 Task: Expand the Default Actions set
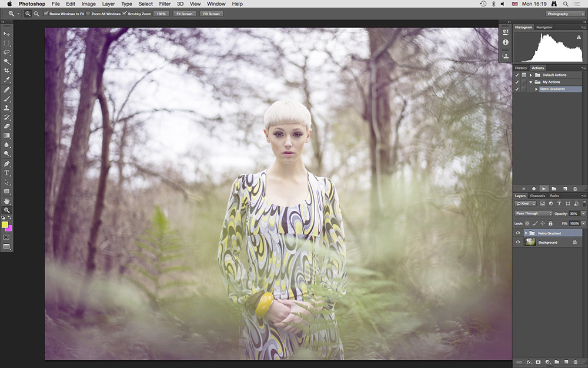coord(530,75)
